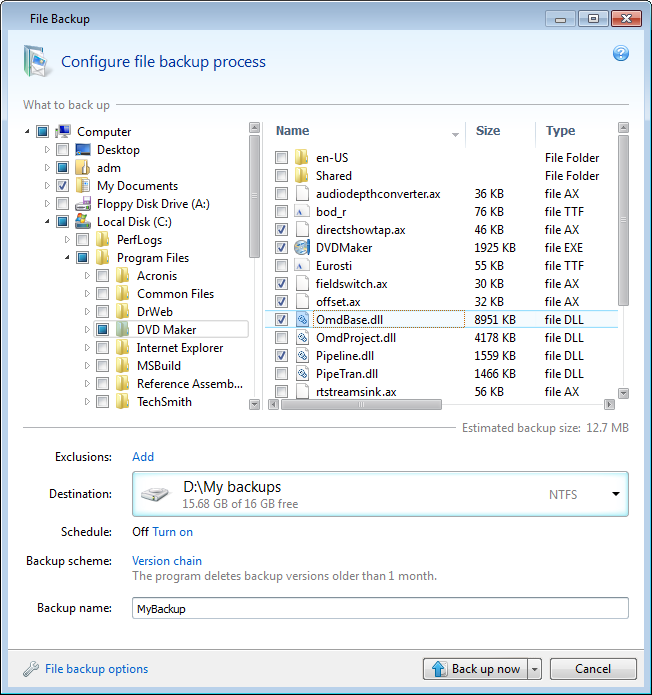Click the Backup name input field
This screenshot has width=652, height=695.
[x=380, y=608]
